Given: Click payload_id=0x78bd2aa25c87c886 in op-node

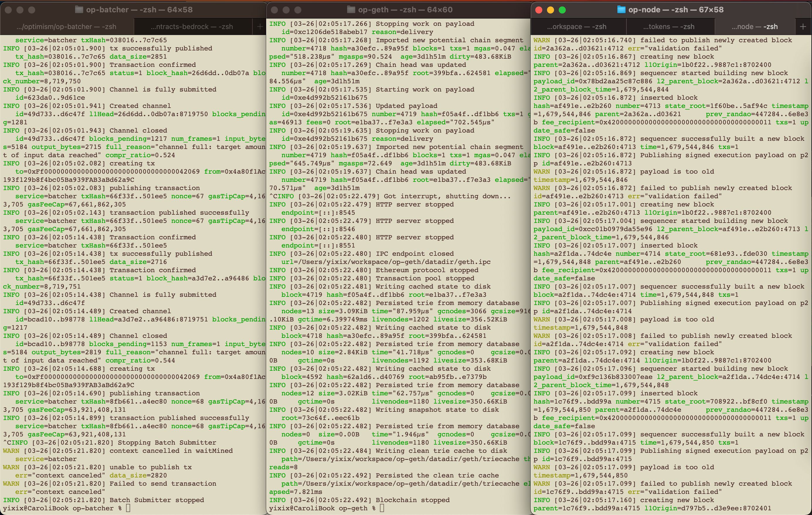Looking at the screenshot, I should tap(592, 81).
